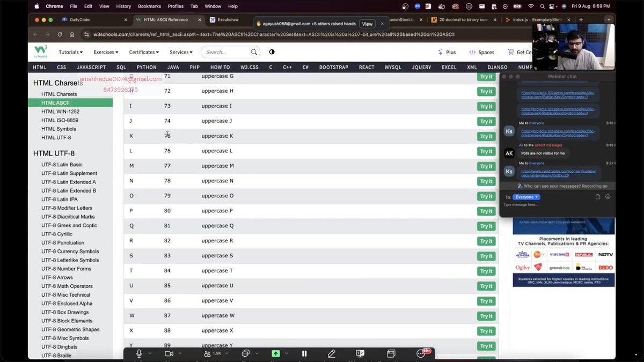
Task: Open HTML WIN-1252 in sidebar
Action: pyautogui.click(x=60, y=112)
